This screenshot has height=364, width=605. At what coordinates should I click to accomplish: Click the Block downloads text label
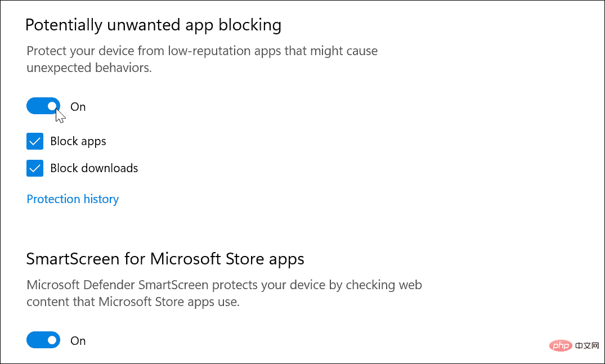point(94,168)
